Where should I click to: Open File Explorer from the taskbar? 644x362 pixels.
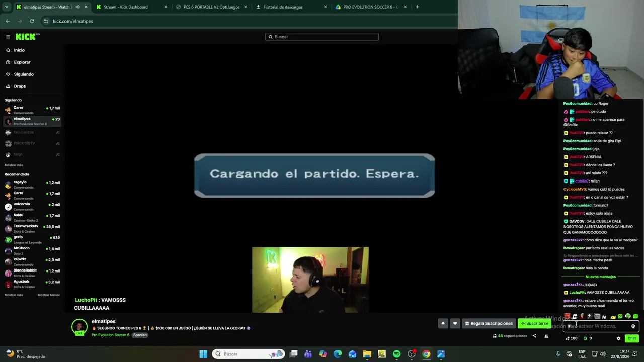(367, 354)
